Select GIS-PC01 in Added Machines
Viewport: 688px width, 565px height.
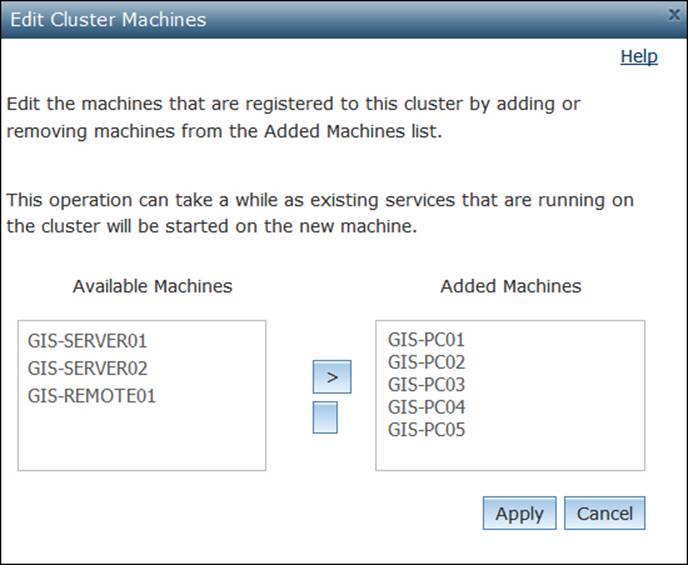pos(426,340)
